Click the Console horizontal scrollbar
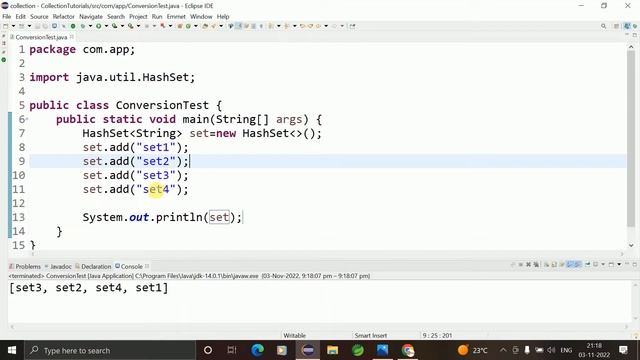The width and height of the screenshot is (640, 360). click(x=319, y=327)
